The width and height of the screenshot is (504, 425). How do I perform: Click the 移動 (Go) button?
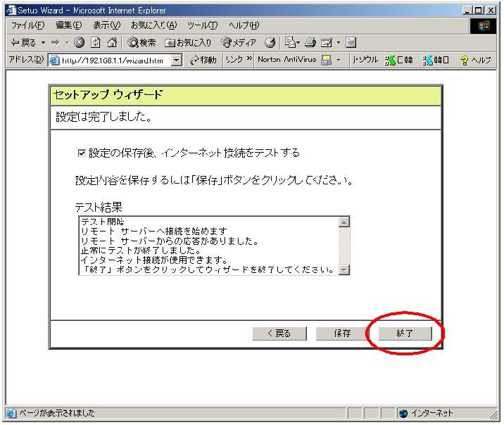pos(203,61)
